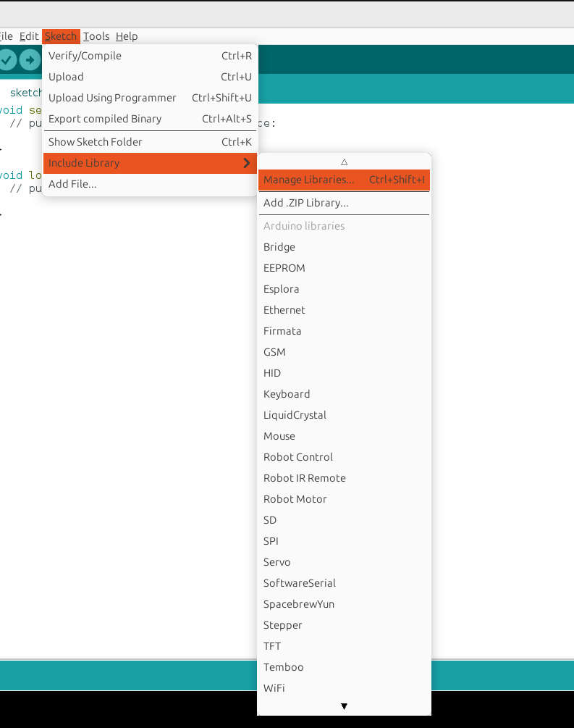Open Manage Libraries...
Image resolution: width=574 pixels, height=728 pixels.
344,180
